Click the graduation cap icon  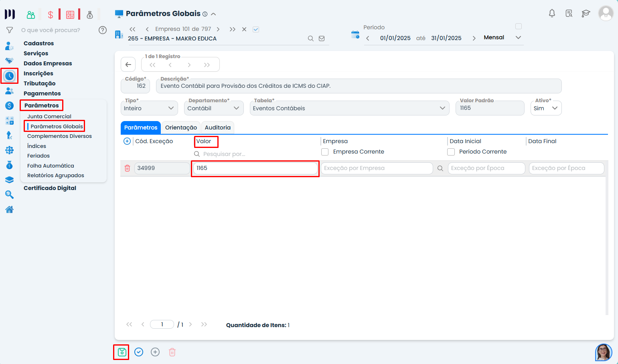(x=586, y=13)
